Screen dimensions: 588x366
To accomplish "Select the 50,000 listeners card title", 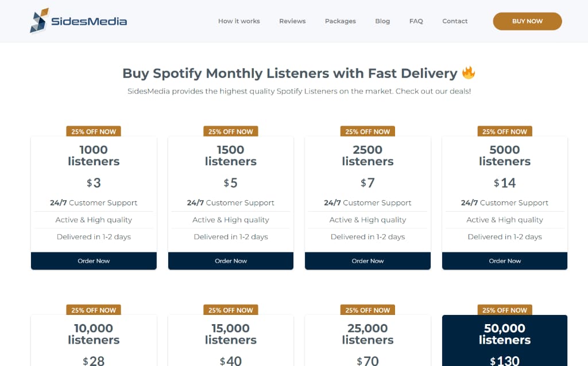I will [505, 334].
